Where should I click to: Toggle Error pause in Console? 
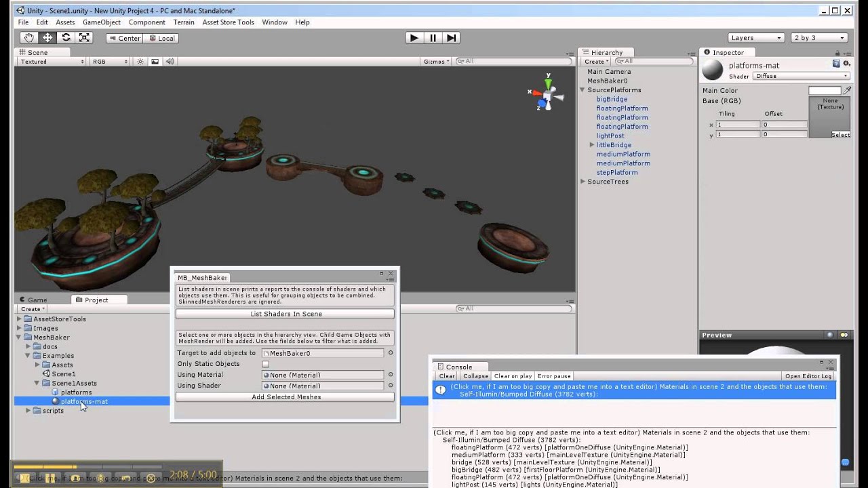pos(554,376)
